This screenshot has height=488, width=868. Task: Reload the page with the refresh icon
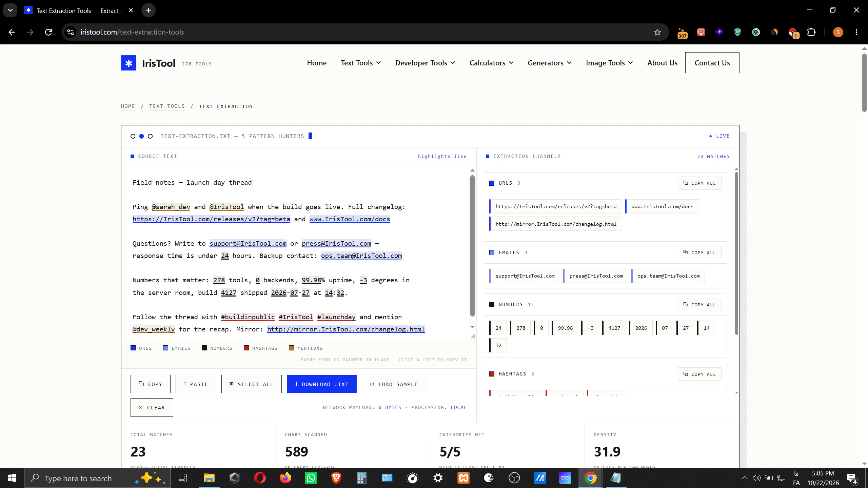(48, 32)
